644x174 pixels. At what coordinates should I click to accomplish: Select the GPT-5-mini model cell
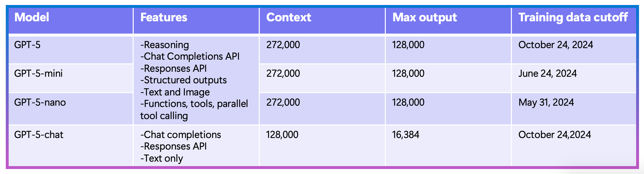click(x=38, y=74)
